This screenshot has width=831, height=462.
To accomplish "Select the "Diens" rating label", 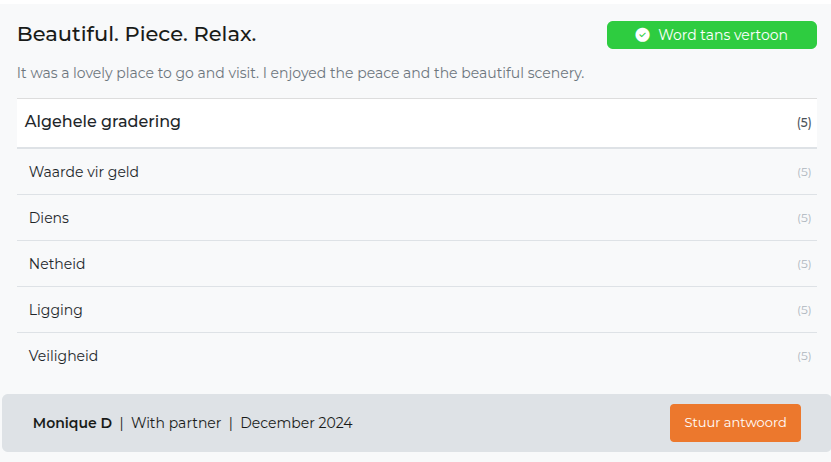I will (x=49, y=218).
